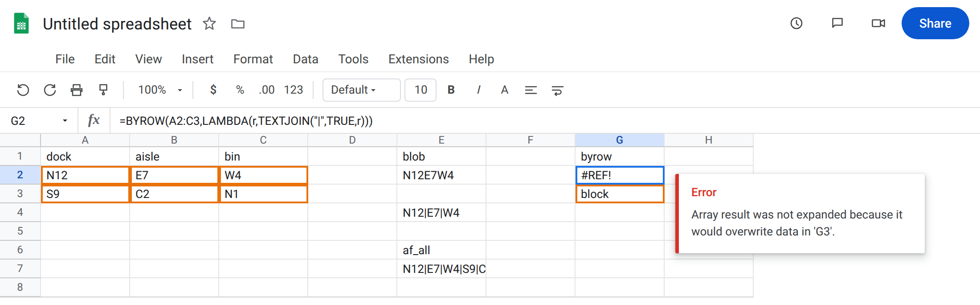The width and height of the screenshot is (980, 305).
Task: Open the File menu
Action: point(65,59)
